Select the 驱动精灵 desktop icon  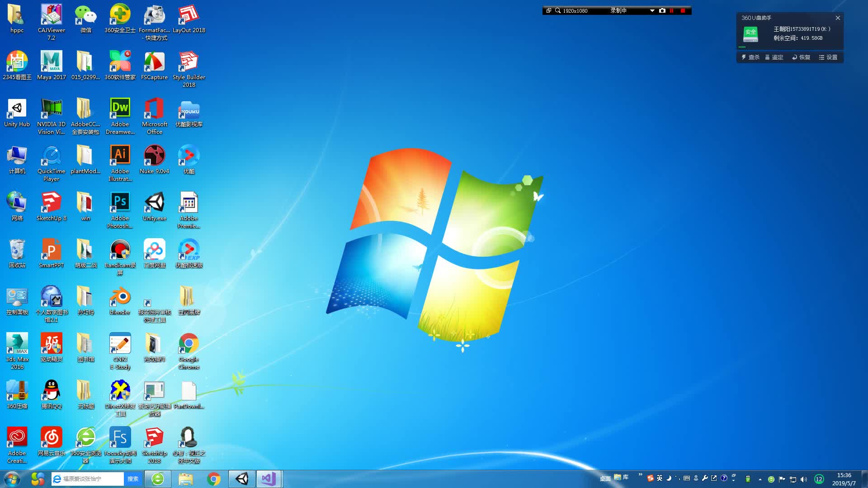51,348
